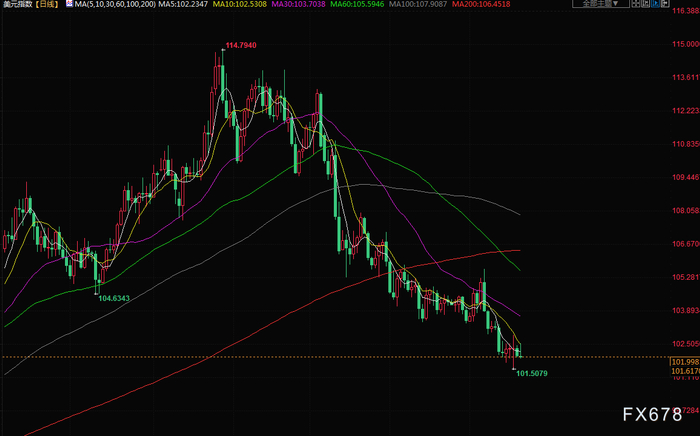The width and height of the screenshot is (700, 436).
Task: Click the yellow MA10:102.5308 legend value
Action: point(240,4)
